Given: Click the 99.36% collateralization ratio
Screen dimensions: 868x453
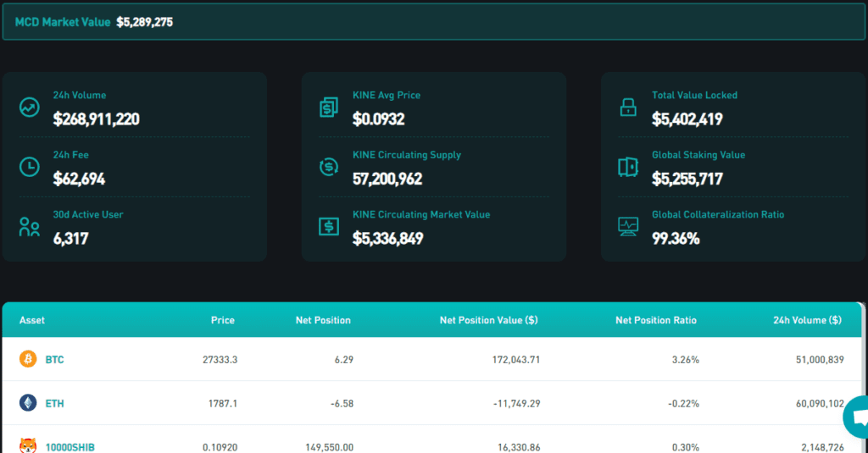Looking at the screenshot, I should tap(676, 239).
